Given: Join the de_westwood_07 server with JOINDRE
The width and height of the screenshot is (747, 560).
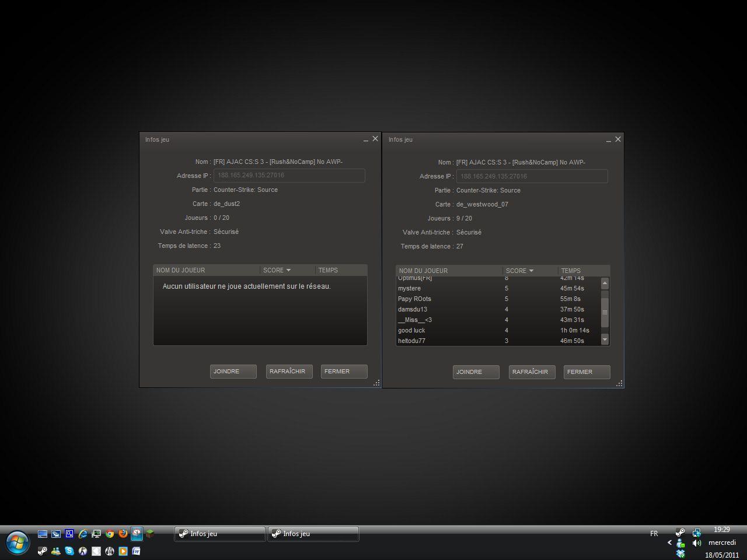Looking at the screenshot, I should tap(476, 372).
